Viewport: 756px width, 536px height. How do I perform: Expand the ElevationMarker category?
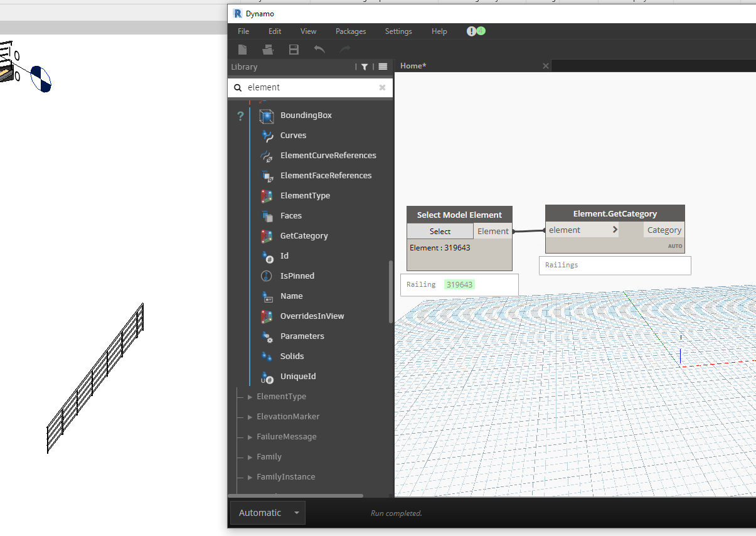[x=250, y=417]
